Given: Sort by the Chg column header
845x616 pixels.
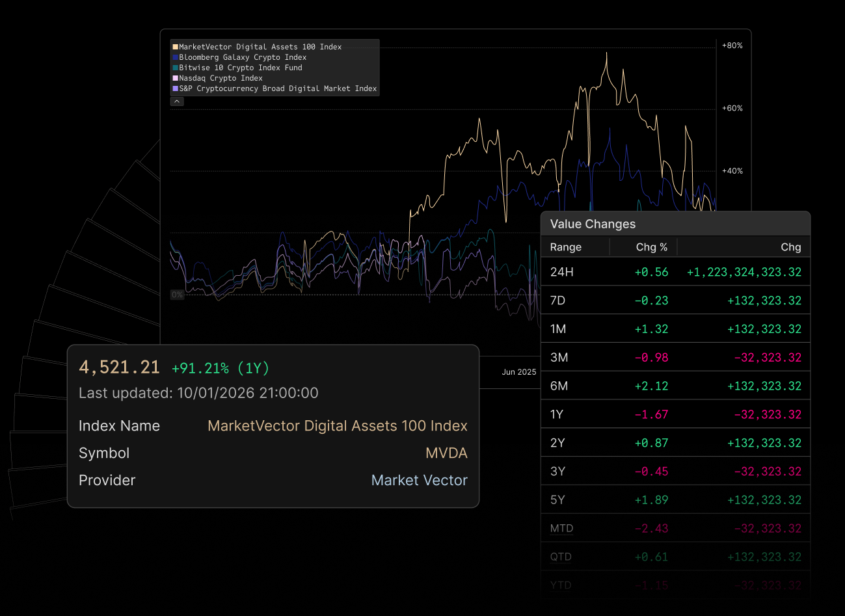Looking at the screenshot, I should [x=791, y=247].
